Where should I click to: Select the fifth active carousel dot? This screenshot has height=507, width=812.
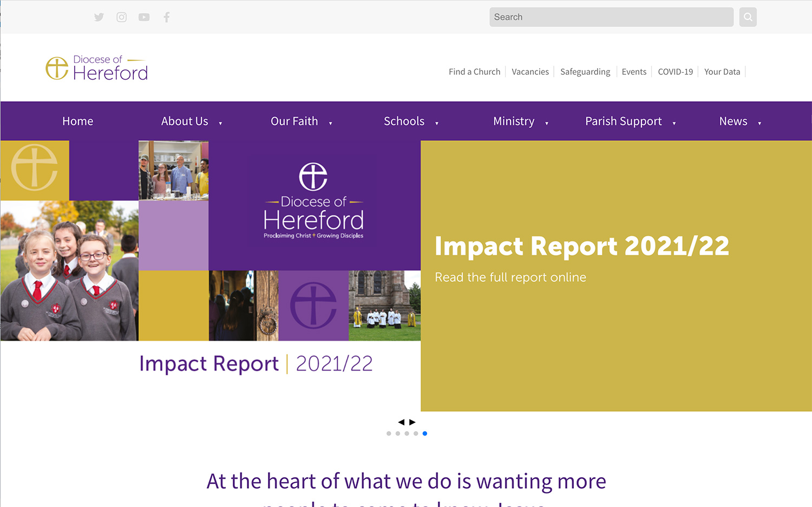pos(425,433)
